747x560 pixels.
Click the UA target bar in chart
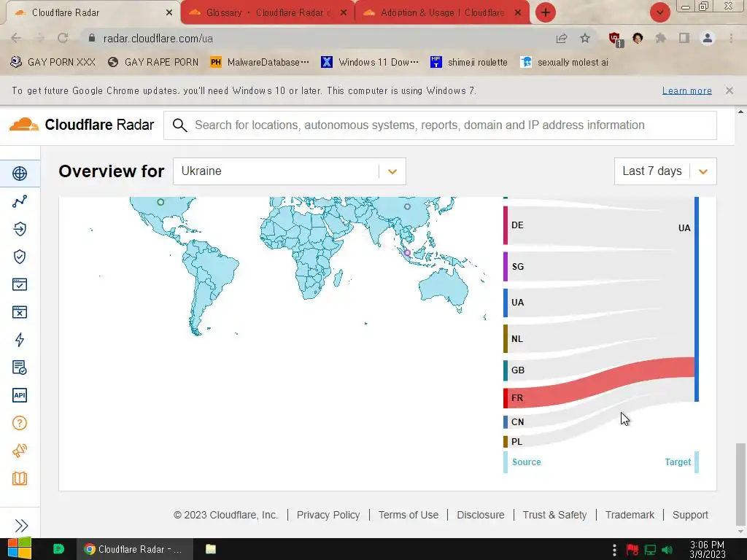click(697, 299)
